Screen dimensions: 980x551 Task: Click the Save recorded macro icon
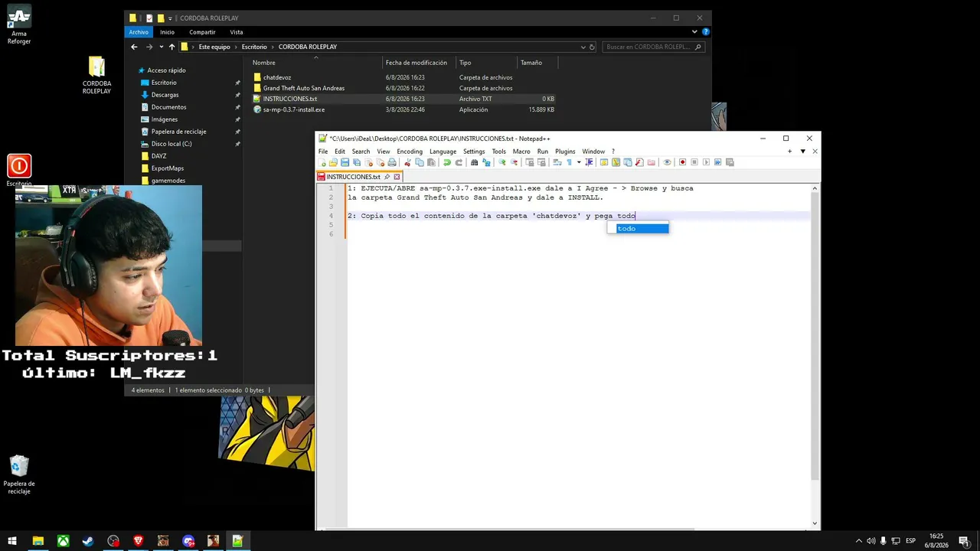point(730,162)
